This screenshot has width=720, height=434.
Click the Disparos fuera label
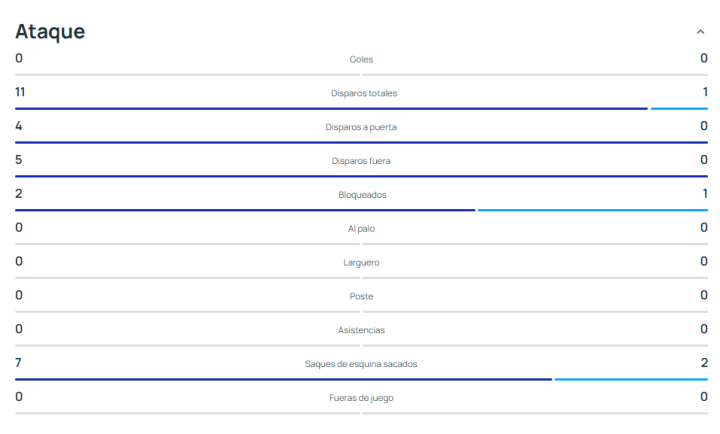click(361, 161)
